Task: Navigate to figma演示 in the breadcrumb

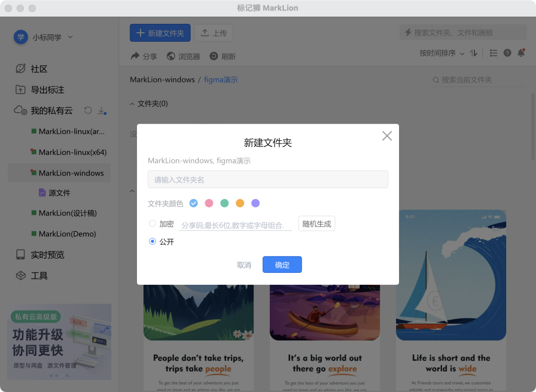Action: point(220,79)
